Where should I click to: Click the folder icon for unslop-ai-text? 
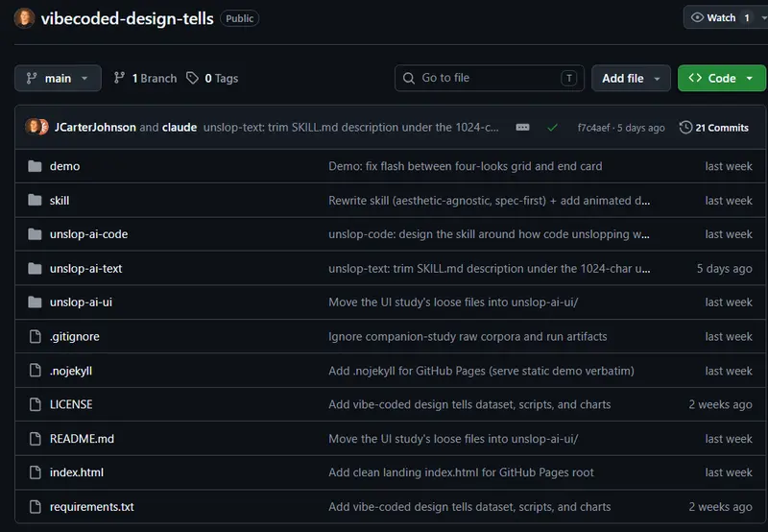click(35, 269)
